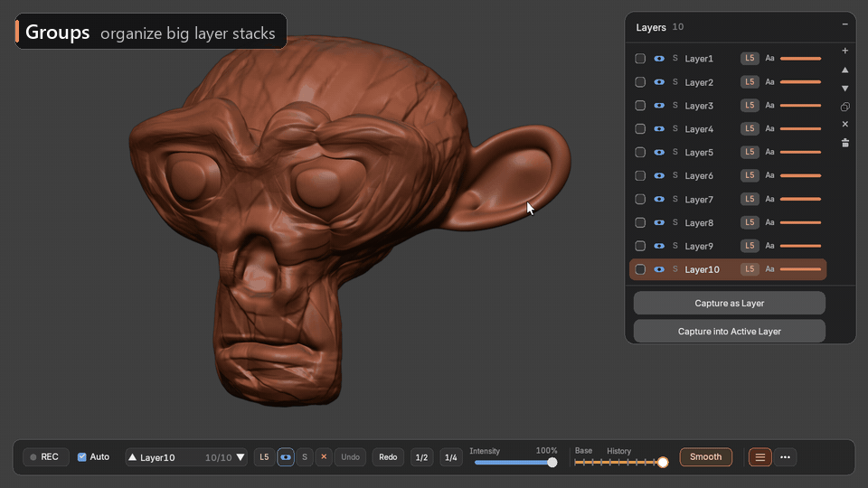Tick the checkbox for Layer2

click(640, 82)
